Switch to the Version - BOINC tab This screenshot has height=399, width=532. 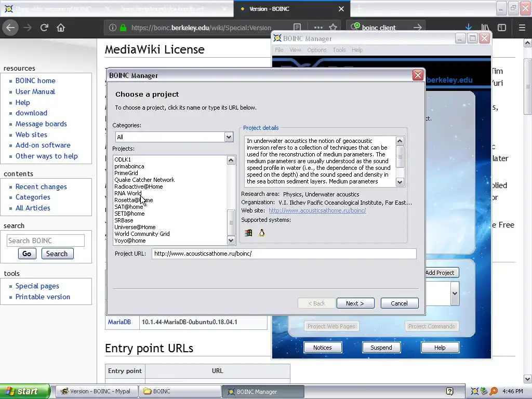[x=292, y=9]
